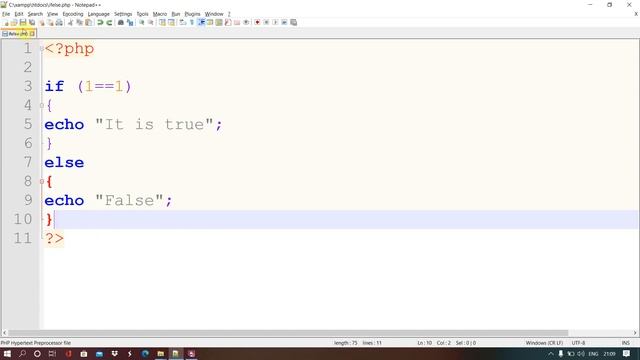The width and height of the screenshot is (640, 360).
Task: Open the Run menu
Action: pos(176,14)
